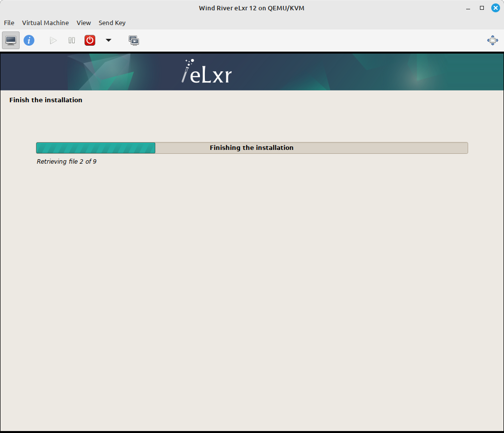Select the graphical console view icon
504x433 pixels.
[x=10, y=40]
